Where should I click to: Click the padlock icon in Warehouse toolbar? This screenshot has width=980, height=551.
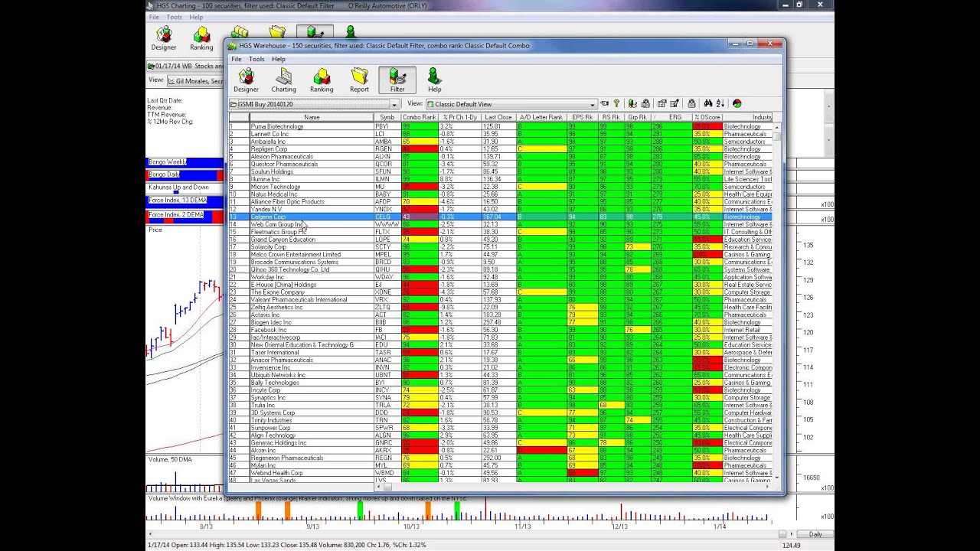(x=691, y=104)
